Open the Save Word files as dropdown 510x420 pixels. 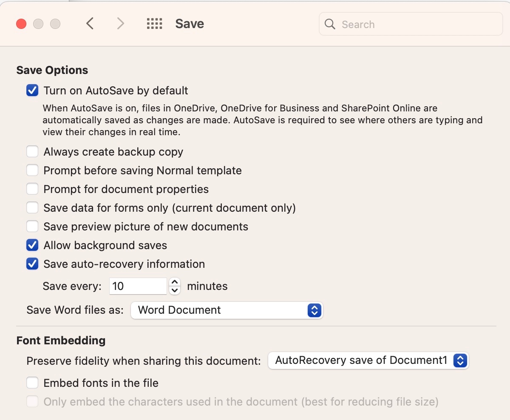tap(227, 310)
